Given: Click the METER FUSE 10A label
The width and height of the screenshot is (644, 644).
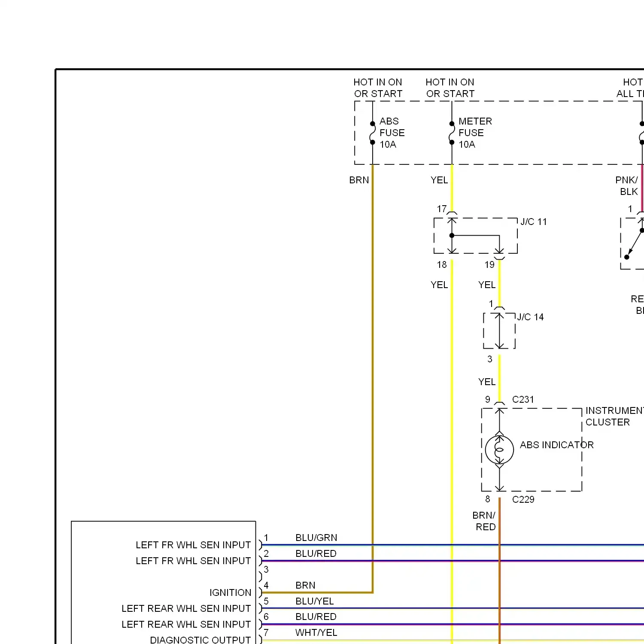Looking at the screenshot, I should [x=475, y=133].
